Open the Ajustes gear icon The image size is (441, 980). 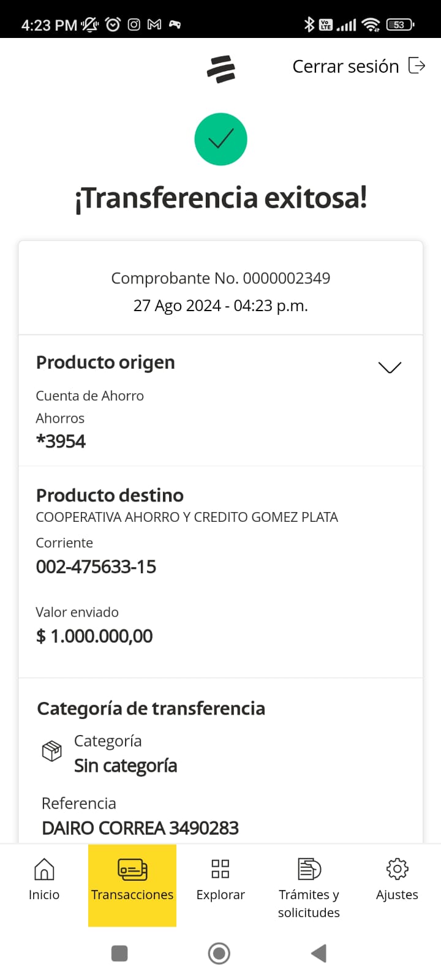point(397,869)
